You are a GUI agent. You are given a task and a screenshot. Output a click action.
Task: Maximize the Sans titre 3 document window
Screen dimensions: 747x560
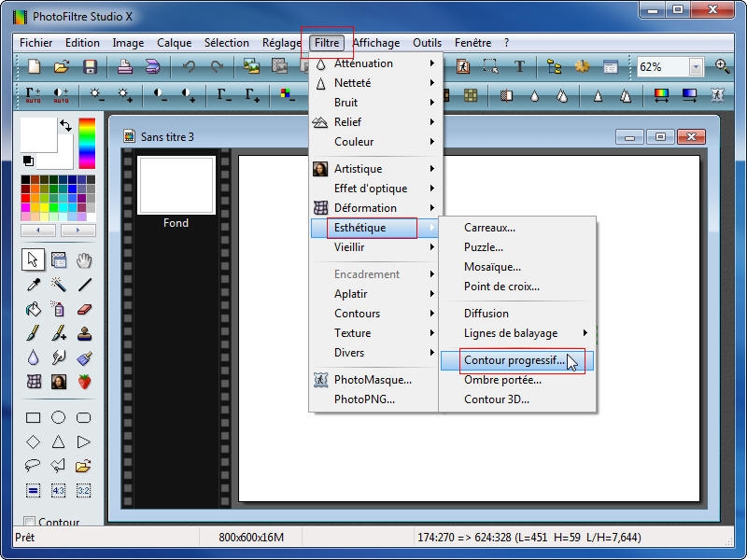(660, 137)
